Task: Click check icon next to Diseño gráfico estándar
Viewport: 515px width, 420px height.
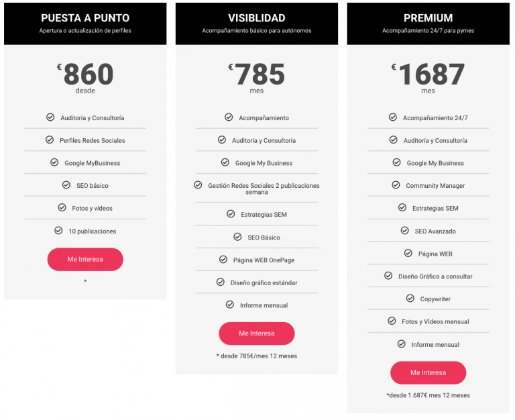Action: coord(221,282)
